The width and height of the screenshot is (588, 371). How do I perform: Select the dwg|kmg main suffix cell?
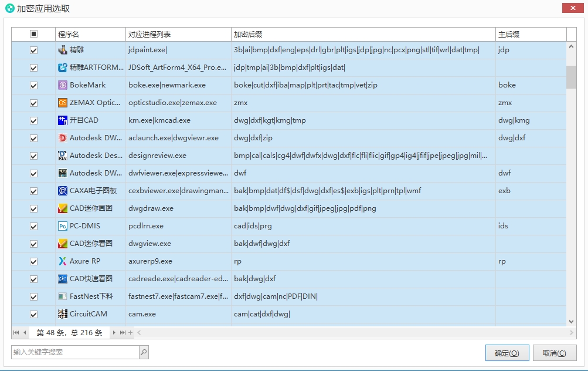coord(531,120)
